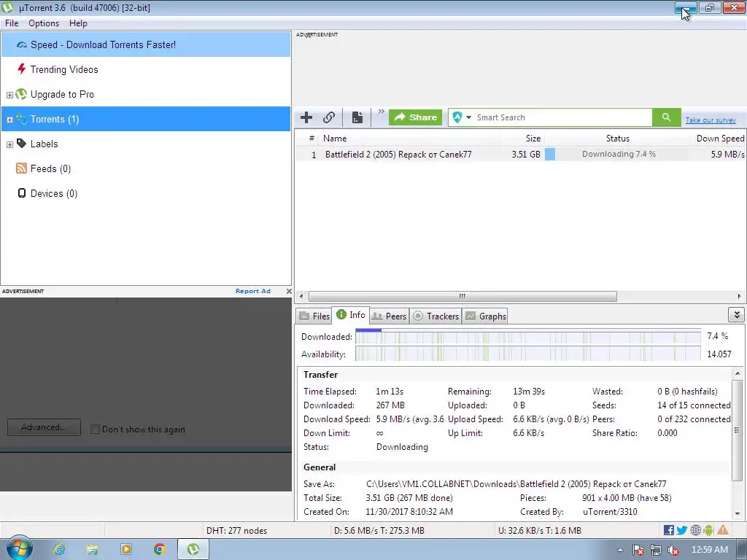The height and width of the screenshot is (560, 747).
Task: Click the upload speed status U: 32.6 KB/s
Action: point(540,531)
